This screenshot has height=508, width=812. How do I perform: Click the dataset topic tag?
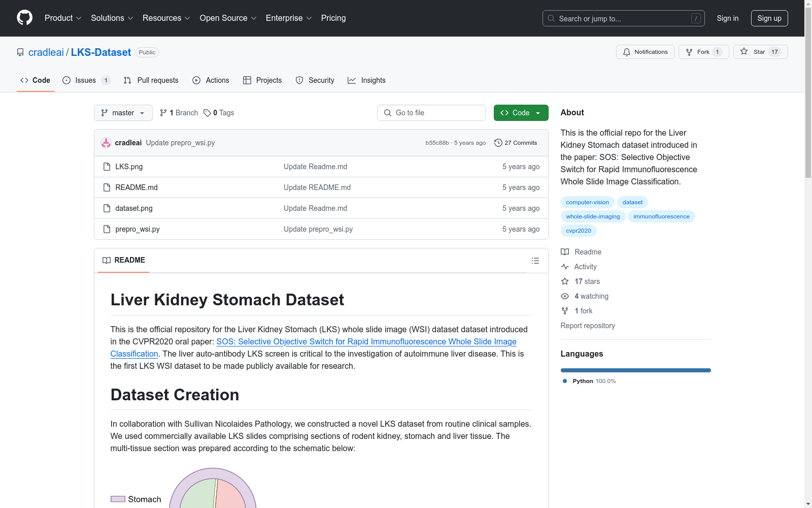(632, 202)
